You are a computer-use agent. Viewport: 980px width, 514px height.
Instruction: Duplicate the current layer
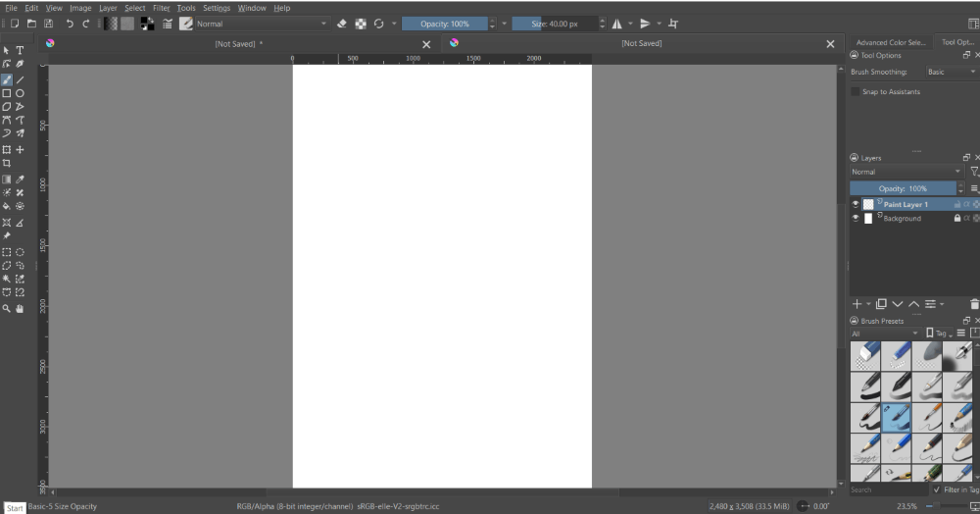click(x=881, y=304)
